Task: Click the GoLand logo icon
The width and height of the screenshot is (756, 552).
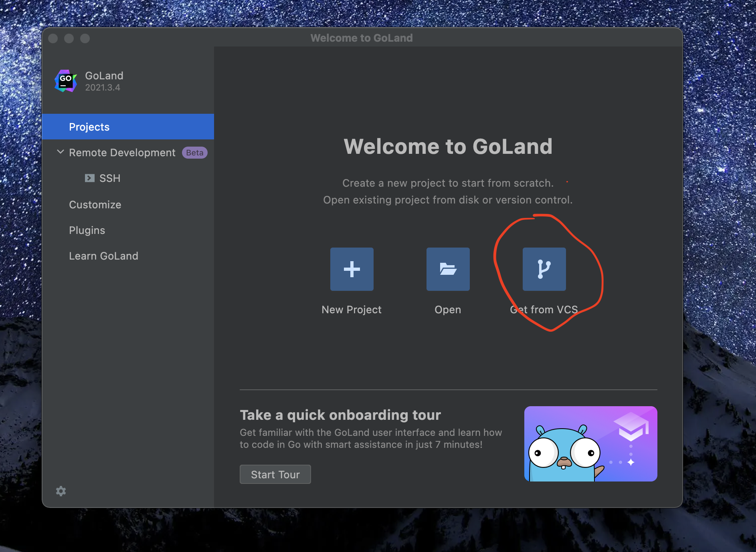Action: pyautogui.click(x=66, y=81)
